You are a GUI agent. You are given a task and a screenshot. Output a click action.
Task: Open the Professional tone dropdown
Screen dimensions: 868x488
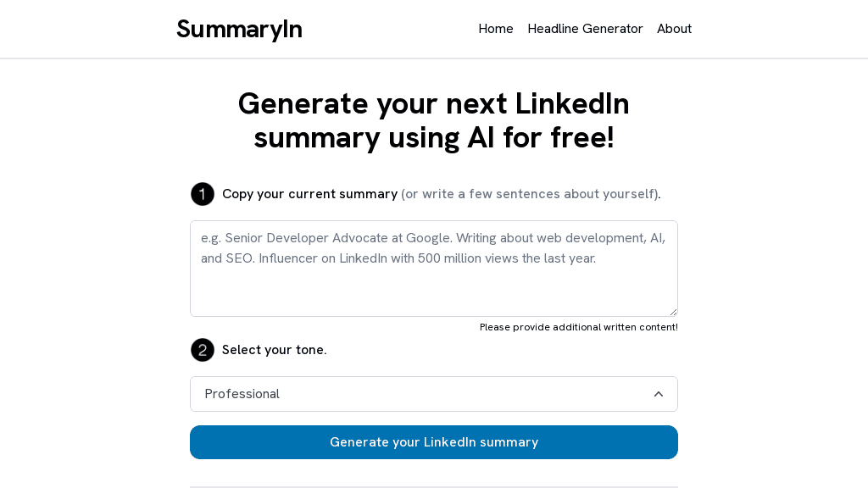coord(434,394)
